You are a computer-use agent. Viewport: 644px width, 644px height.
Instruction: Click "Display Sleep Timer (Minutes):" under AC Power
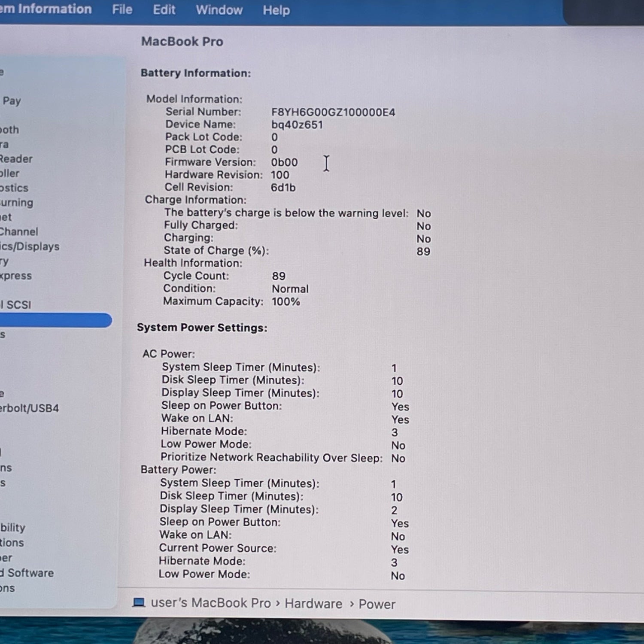(x=240, y=393)
